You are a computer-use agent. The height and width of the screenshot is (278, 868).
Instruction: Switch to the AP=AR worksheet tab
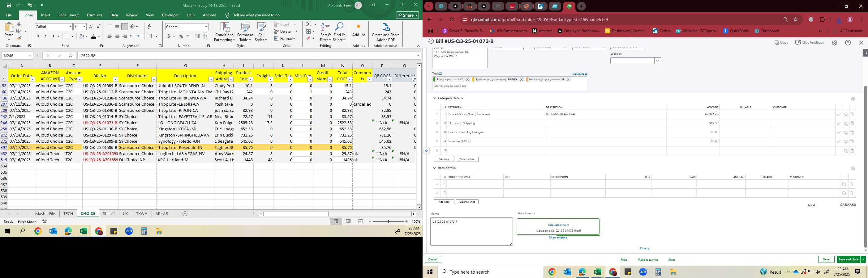pyautogui.click(x=162, y=213)
